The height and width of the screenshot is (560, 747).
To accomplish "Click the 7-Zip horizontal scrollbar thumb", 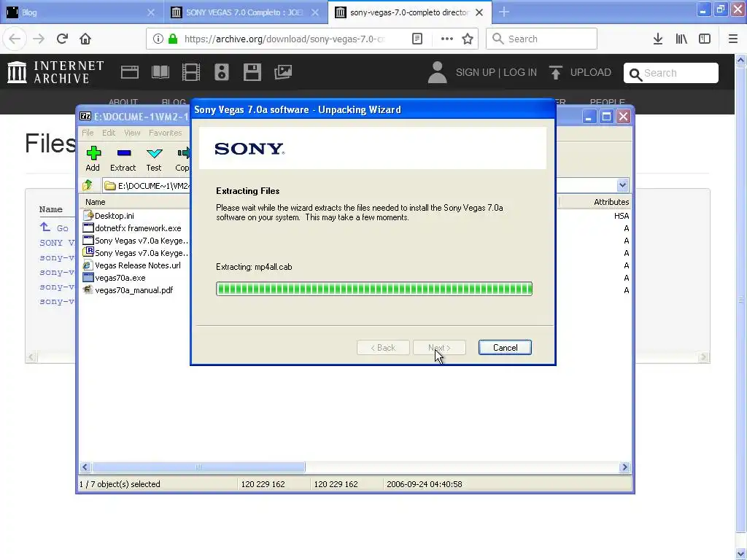I will [198, 467].
